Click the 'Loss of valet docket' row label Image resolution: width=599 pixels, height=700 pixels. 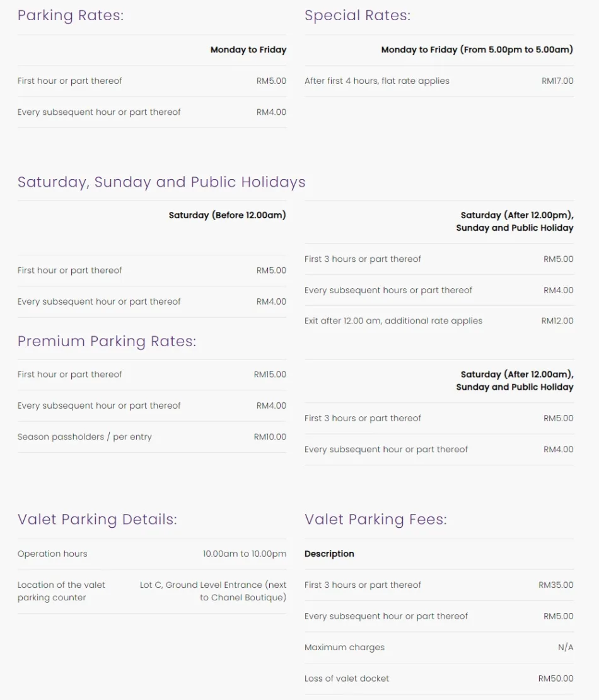click(x=347, y=679)
